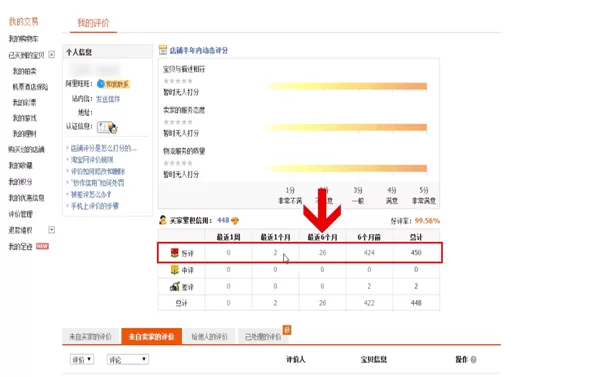600x377 pixels.
Task: Click 好评 count 26 for 最近6个月
Action: point(323,253)
